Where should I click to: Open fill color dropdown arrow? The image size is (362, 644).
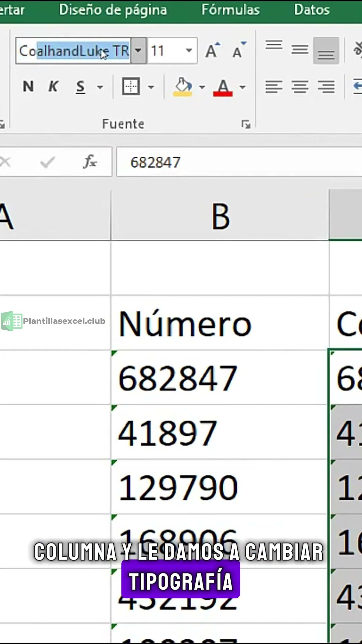(202, 87)
